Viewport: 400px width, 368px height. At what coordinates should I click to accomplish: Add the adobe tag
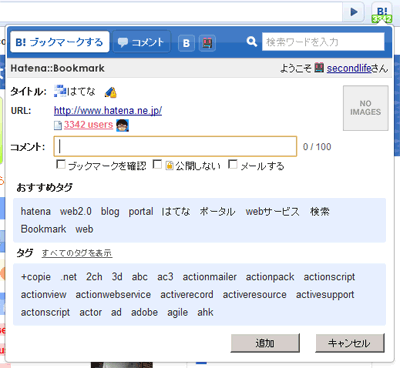click(x=144, y=312)
